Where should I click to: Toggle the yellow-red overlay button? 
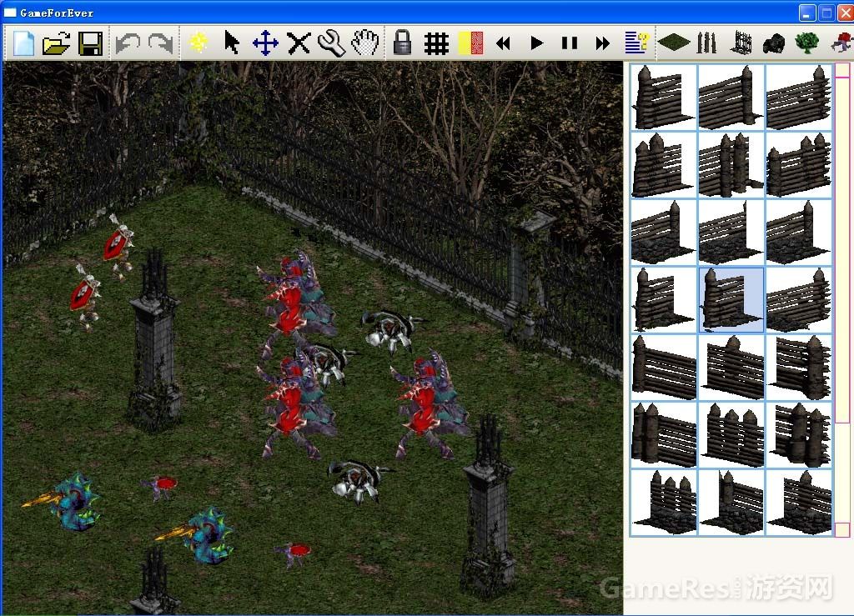click(x=470, y=43)
